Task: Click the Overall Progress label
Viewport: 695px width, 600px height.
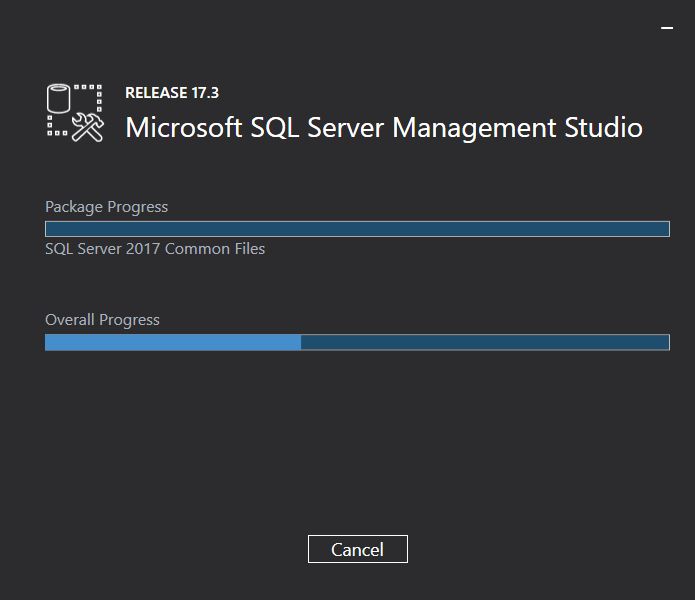Action: click(x=102, y=320)
